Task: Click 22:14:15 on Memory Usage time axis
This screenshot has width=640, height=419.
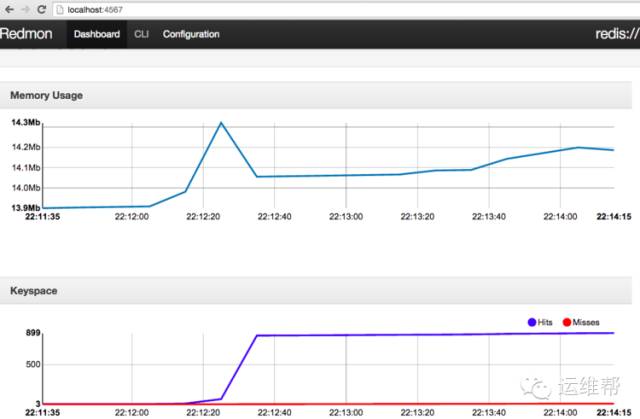Action: click(614, 217)
